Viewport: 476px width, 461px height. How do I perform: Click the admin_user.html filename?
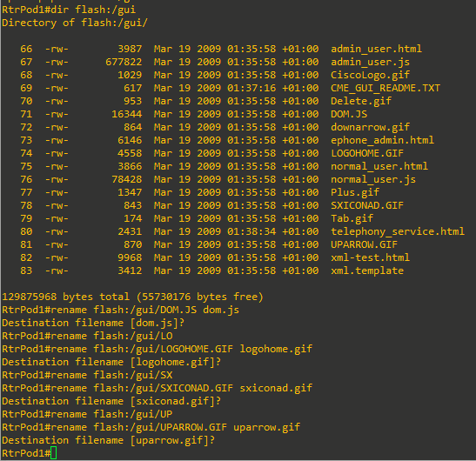point(376,49)
